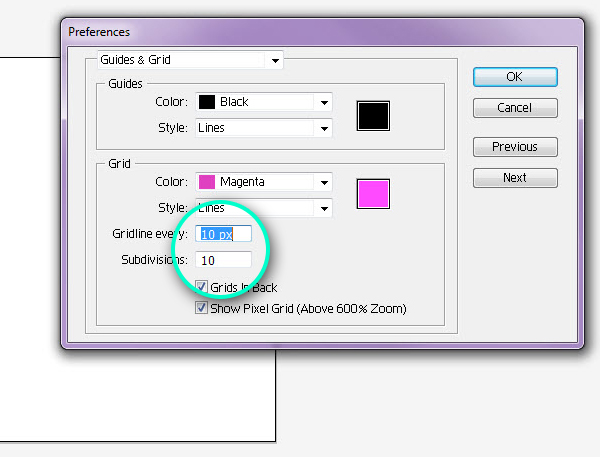Click the Guides section label

(x=126, y=84)
